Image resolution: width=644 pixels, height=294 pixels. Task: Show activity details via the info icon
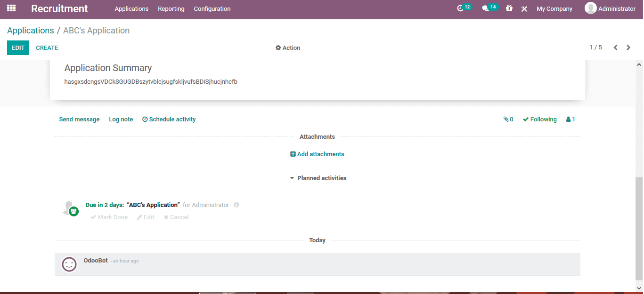point(236,205)
